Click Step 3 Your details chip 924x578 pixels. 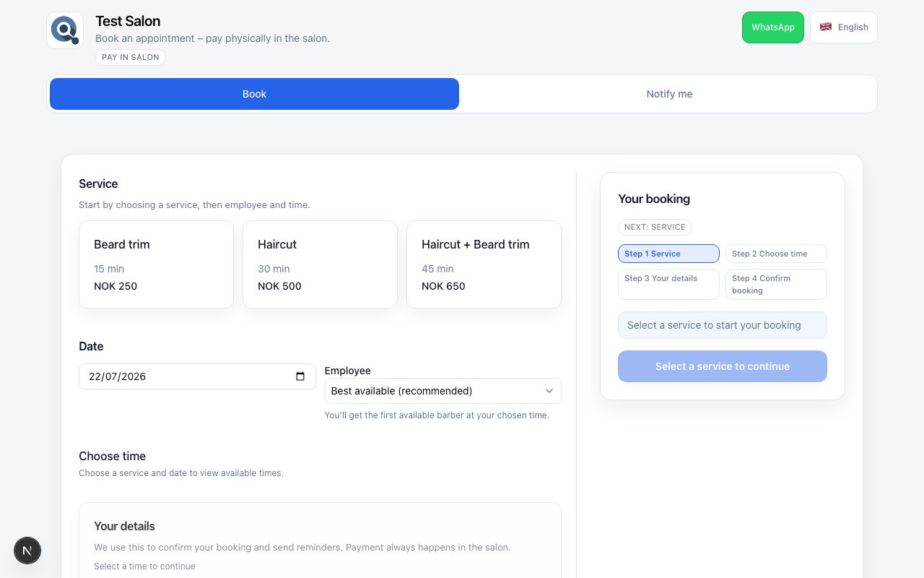(668, 284)
